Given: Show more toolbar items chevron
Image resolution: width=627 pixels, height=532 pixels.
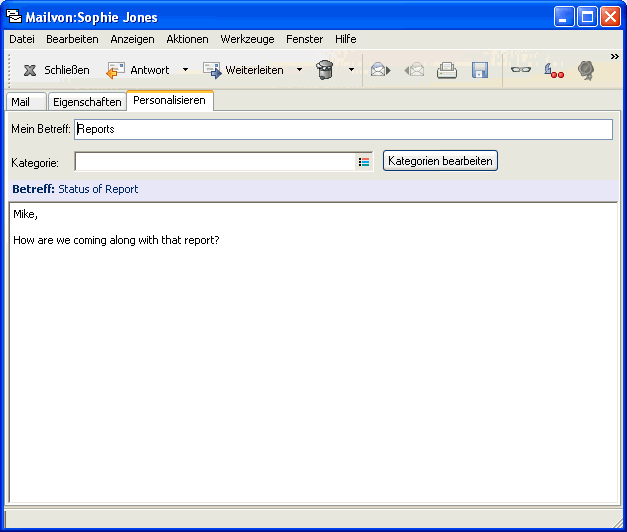Looking at the screenshot, I should click(x=615, y=57).
